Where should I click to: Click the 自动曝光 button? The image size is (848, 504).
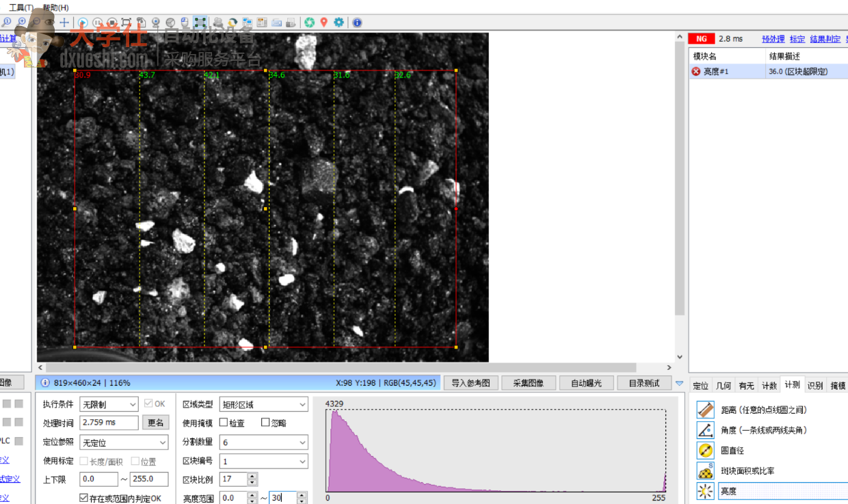click(586, 383)
